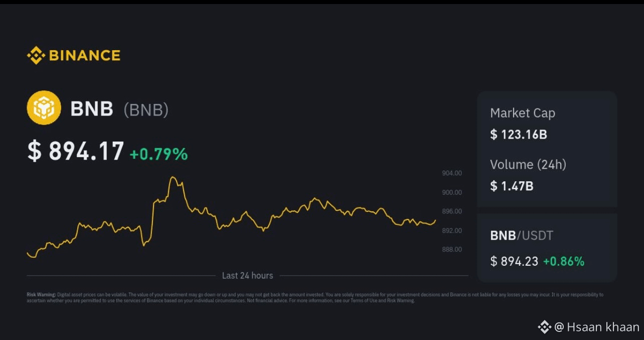644x340 pixels.
Task: Click the Market Cap label
Action: [523, 113]
